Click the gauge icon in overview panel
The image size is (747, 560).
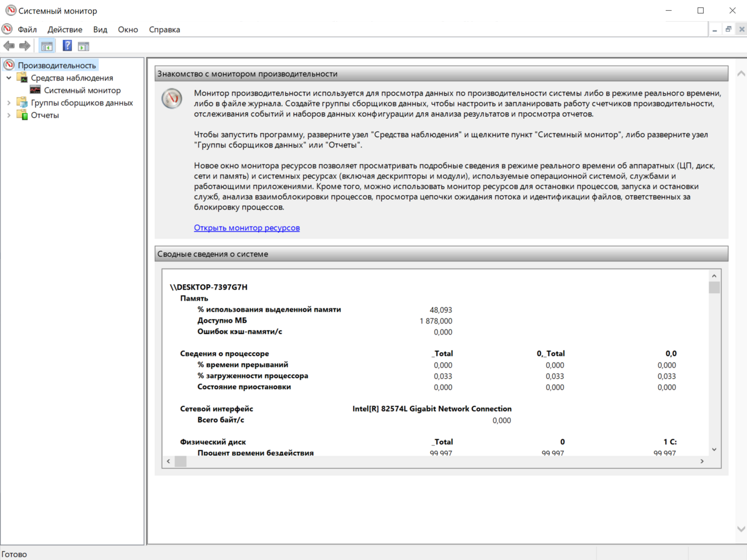(x=172, y=99)
